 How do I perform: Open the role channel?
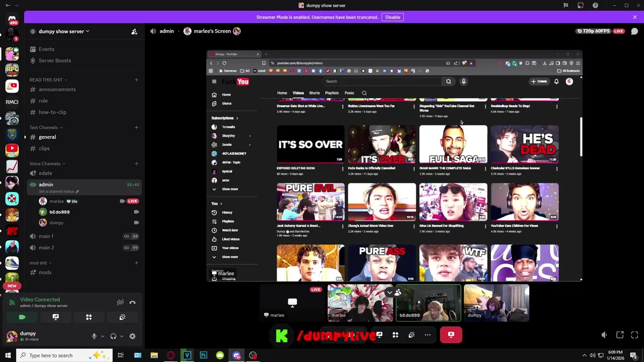43,101
